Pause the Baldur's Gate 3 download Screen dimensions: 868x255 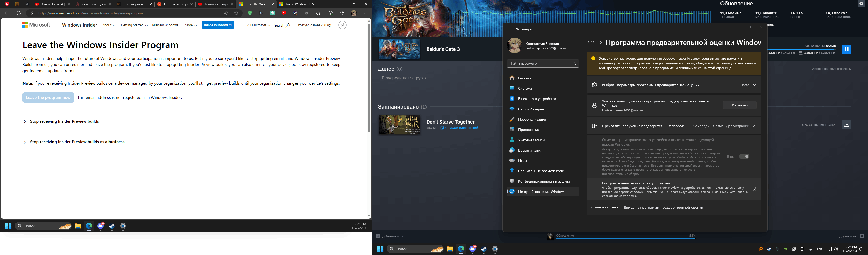click(847, 49)
